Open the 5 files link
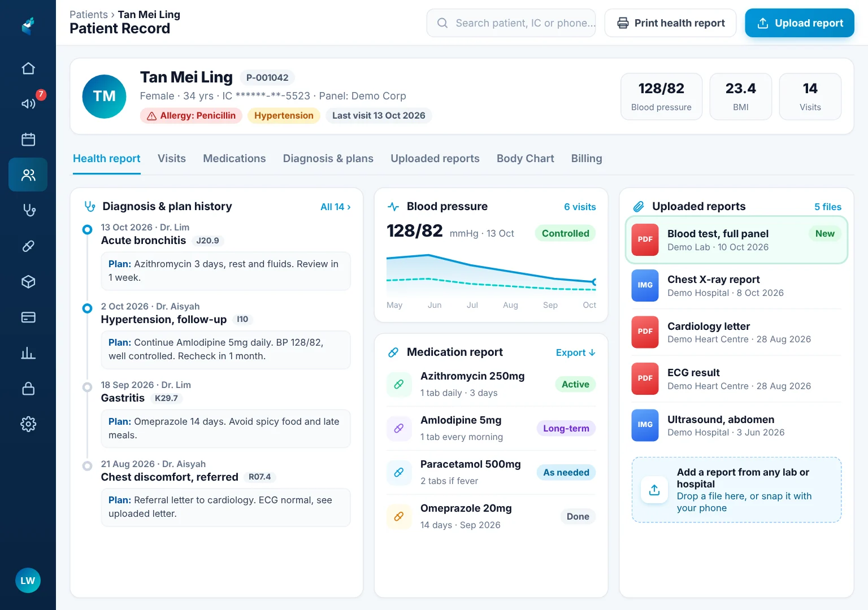 [828, 207]
